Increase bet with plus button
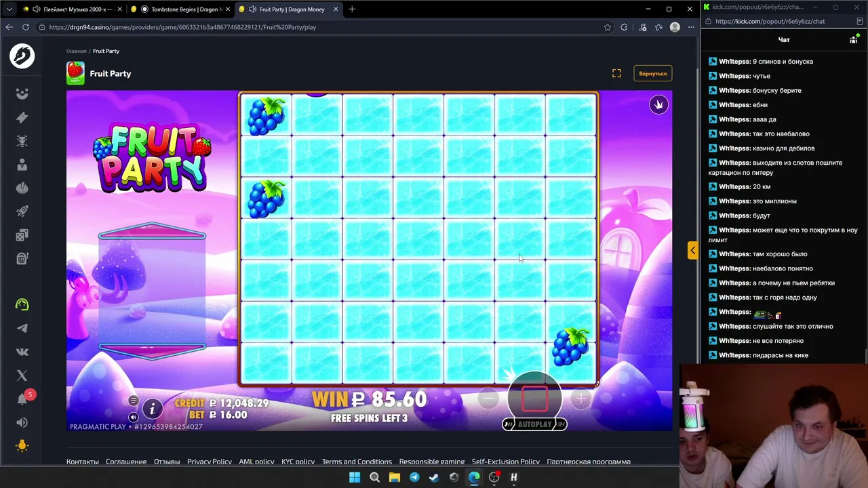Screen dimensions: 868x488 click(580, 399)
